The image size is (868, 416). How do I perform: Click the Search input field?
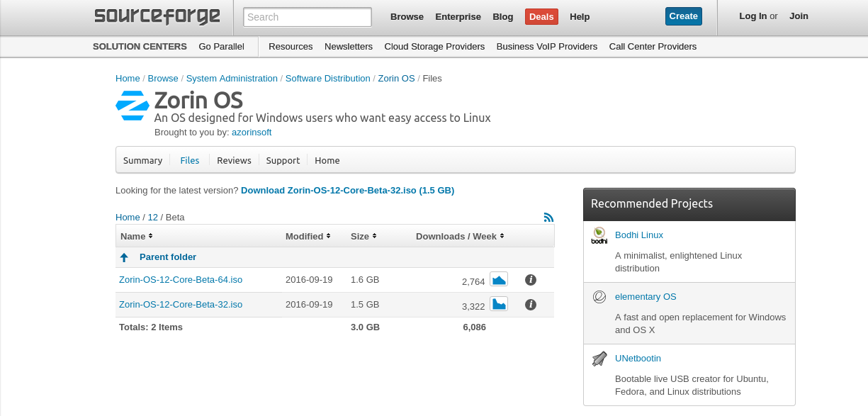(x=308, y=17)
